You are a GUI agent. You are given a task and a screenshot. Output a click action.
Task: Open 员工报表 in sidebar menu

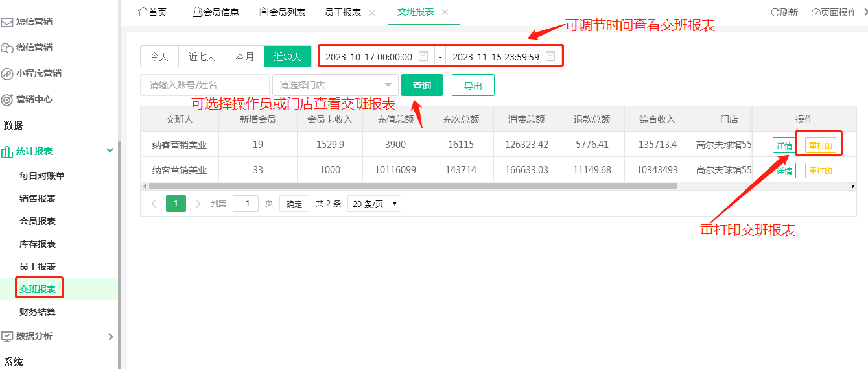[x=38, y=267]
